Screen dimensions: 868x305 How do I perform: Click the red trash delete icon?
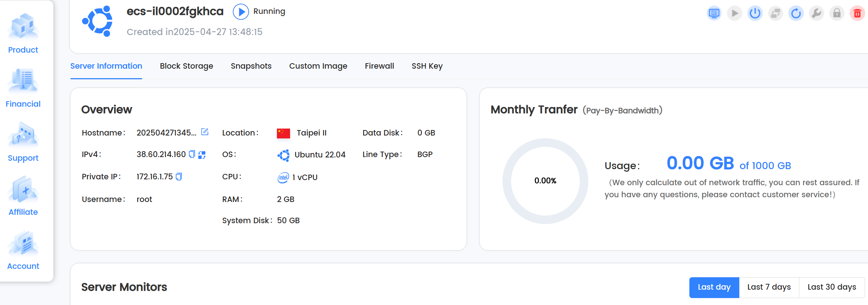[857, 14]
